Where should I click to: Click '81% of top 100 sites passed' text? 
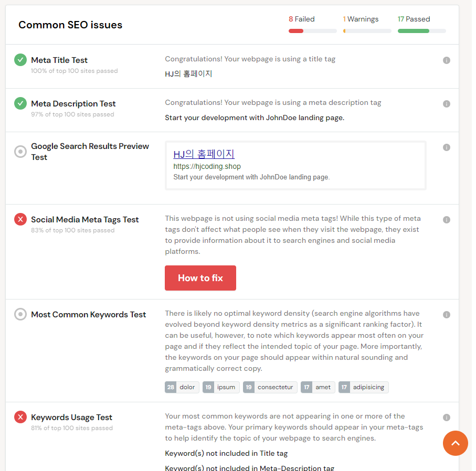pyautogui.click(x=72, y=428)
